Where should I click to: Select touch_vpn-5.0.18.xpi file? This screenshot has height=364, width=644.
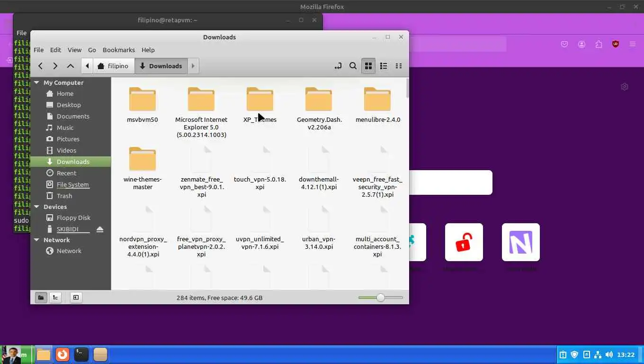point(260,168)
